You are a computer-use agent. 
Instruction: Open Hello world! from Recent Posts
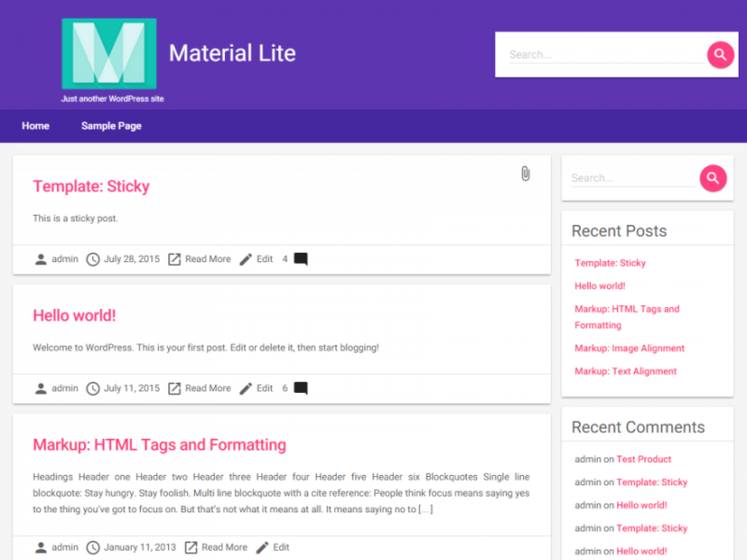[600, 286]
